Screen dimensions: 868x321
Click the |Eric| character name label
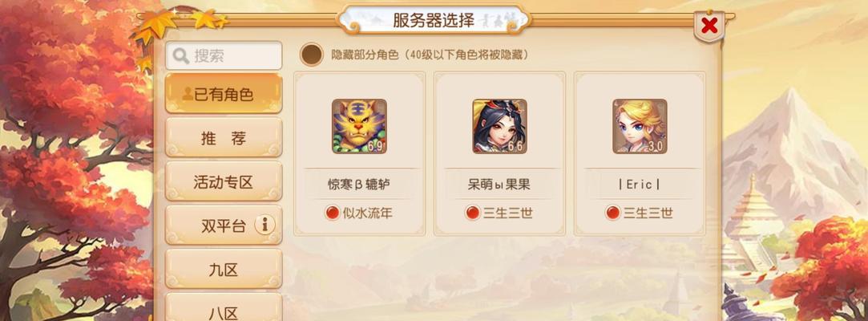click(640, 185)
